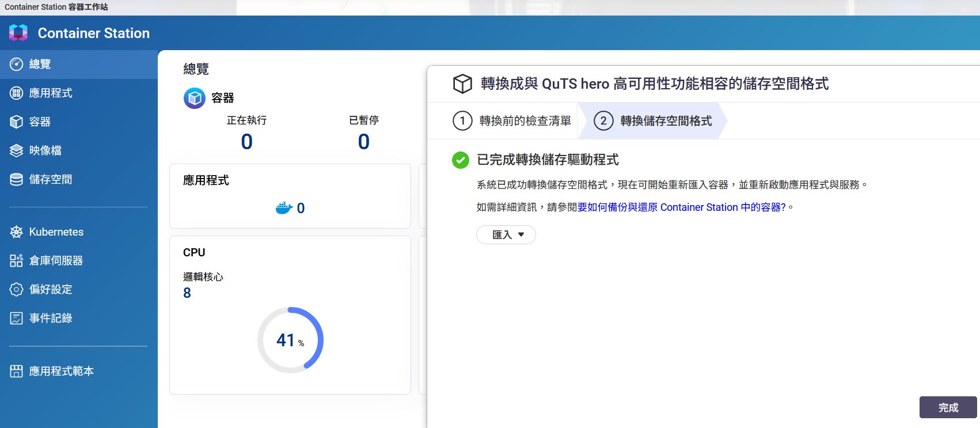980x428 pixels.
Task: Click the 正在執行 running container count
Action: point(246,142)
